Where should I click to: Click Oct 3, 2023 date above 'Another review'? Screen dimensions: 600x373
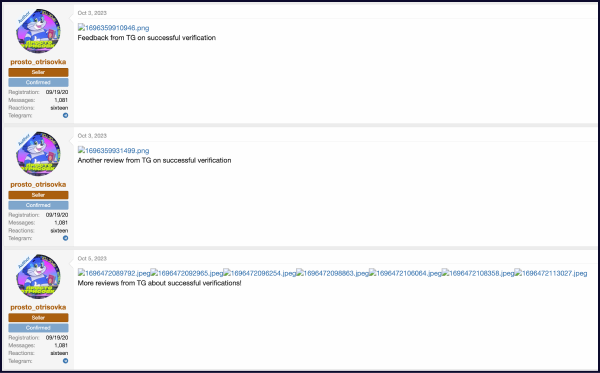coord(92,136)
